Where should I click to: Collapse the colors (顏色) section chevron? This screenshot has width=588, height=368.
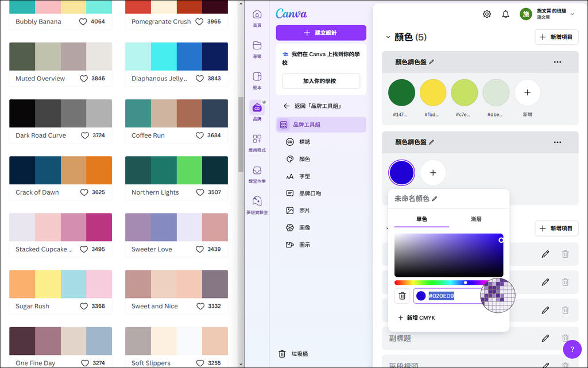[x=388, y=37]
